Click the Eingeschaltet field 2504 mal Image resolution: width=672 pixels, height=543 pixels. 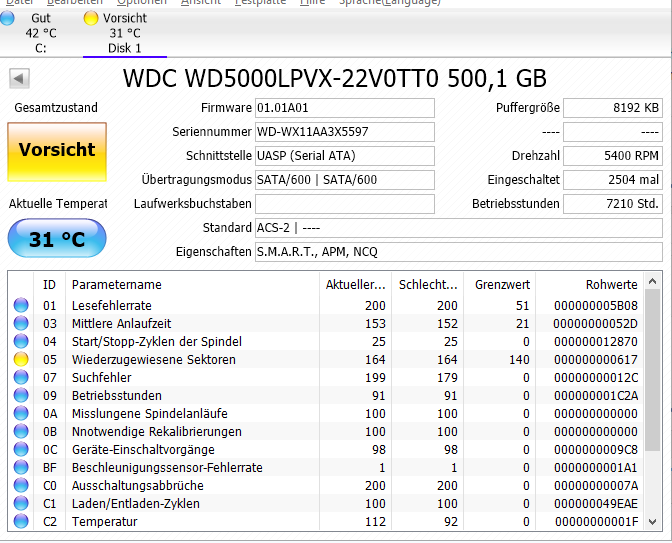pyautogui.click(x=612, y=180)
